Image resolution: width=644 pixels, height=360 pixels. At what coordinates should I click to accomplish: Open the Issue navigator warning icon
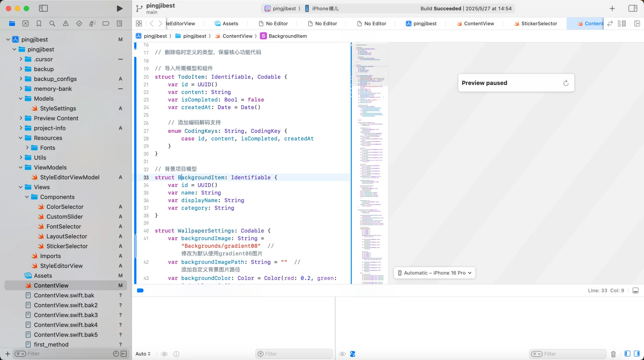pyautogui.click(x=66, y=23)
